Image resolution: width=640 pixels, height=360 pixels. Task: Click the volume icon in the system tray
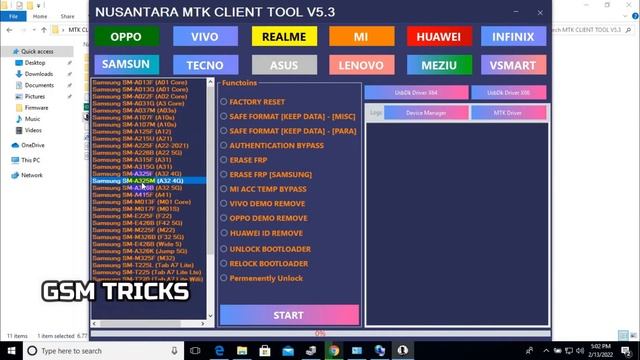580,351
